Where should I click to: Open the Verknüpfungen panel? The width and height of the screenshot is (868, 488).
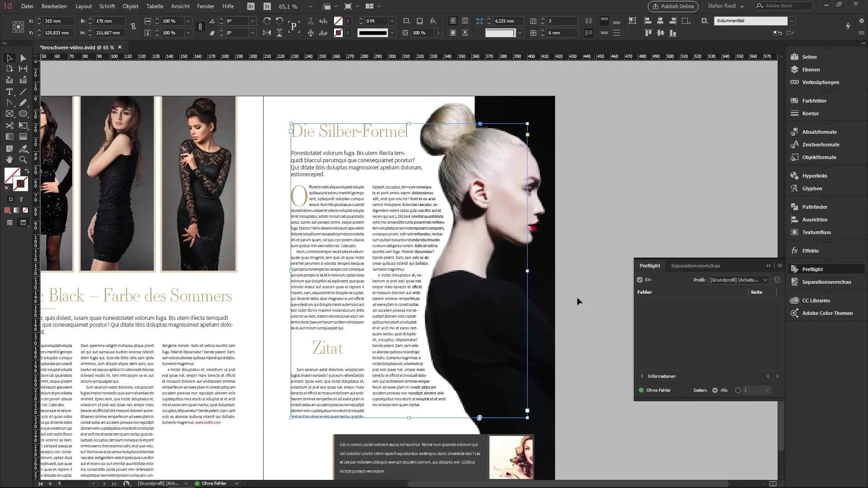click(x=821, y=82)
